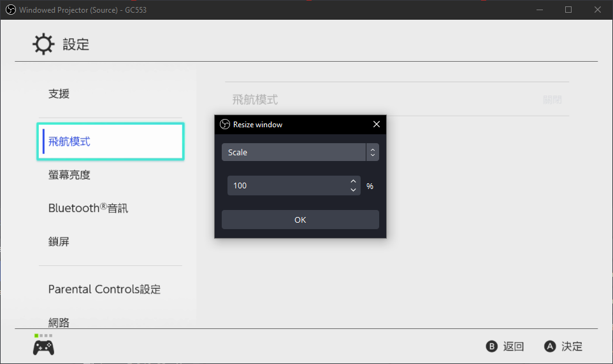Image resolution: width=613 pixels, height=364 pixels.
Task: Click the 100 percent value field
Action: (294, 186)
